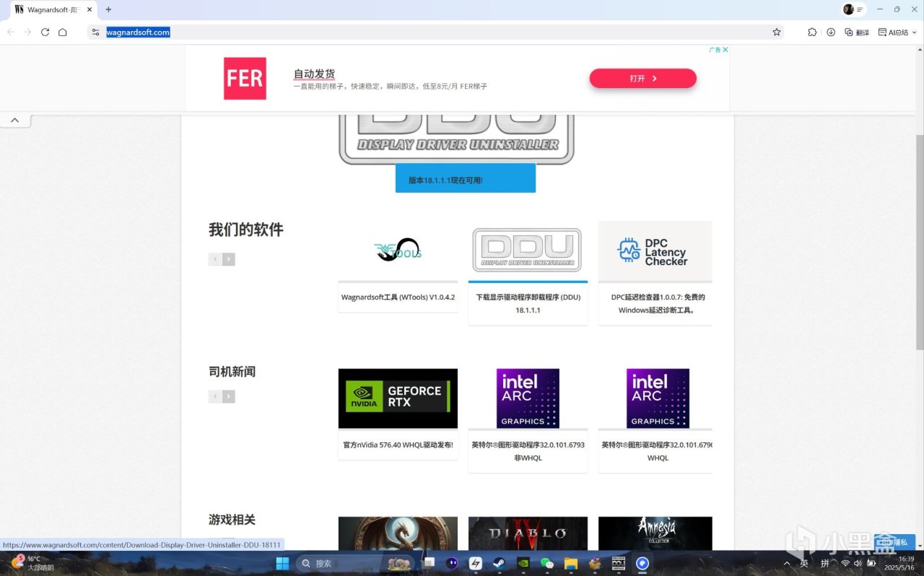Open site information icon in address bar
This screenshot has width=924, height=576.
pos(95,32)
